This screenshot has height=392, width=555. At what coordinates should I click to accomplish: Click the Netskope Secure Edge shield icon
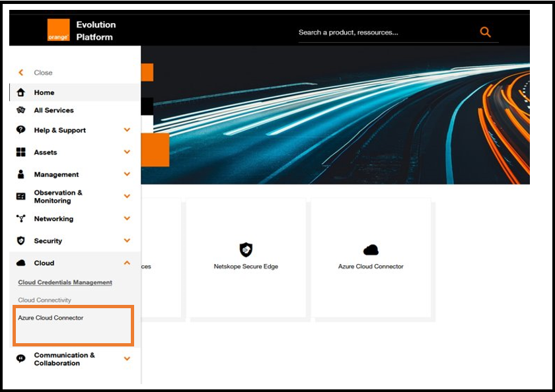tap(246, 250)
